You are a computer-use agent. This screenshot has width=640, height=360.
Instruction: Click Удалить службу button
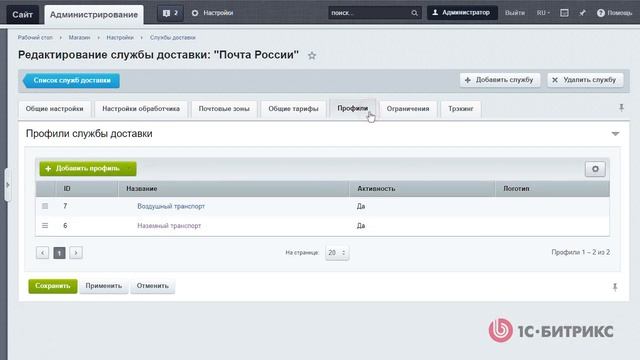point(585,80)
